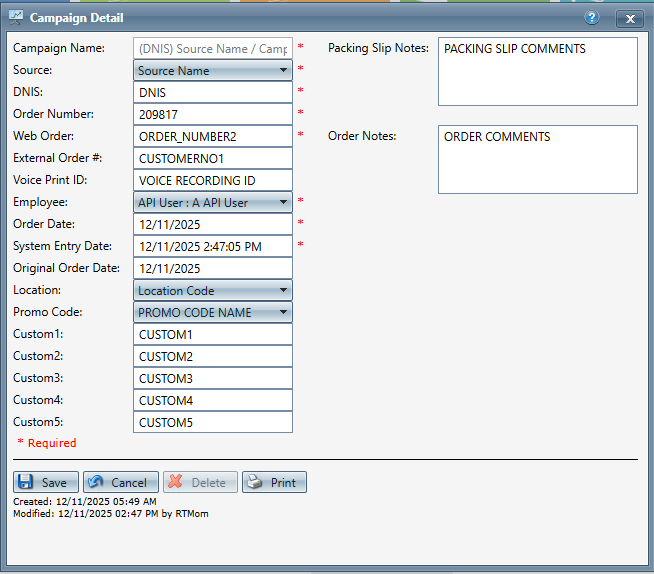This screenshot has height=574, width=654.
Task: Click the blue help question mark icon
Action: pos(592,18)
